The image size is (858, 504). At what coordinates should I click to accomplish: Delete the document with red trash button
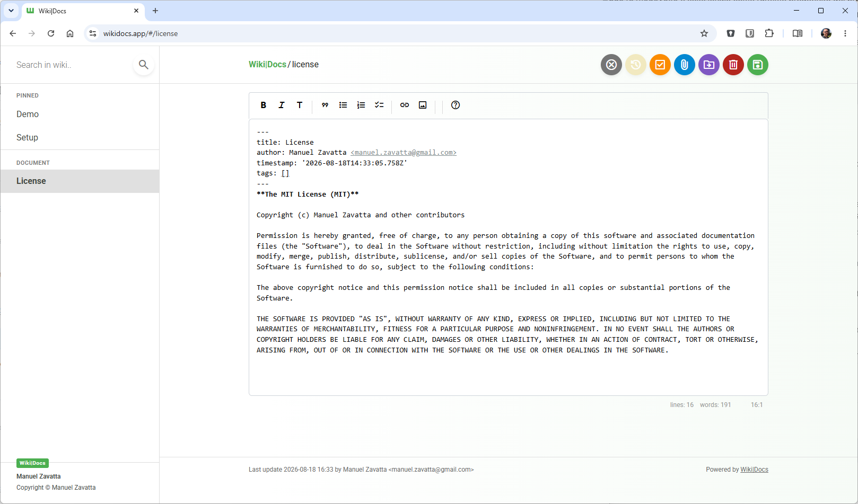[733, 65]
